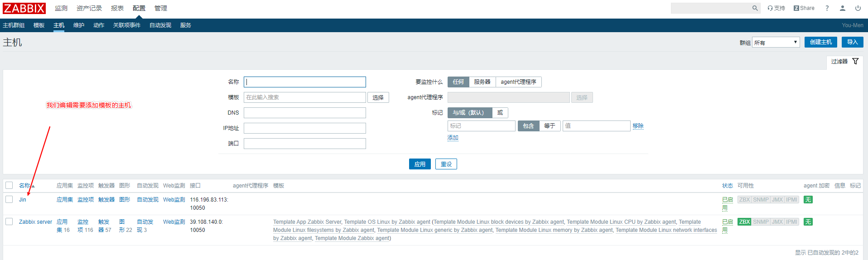Click the power sign-out icon
This screenshot has height=260, width=868.
pos(858,8)
